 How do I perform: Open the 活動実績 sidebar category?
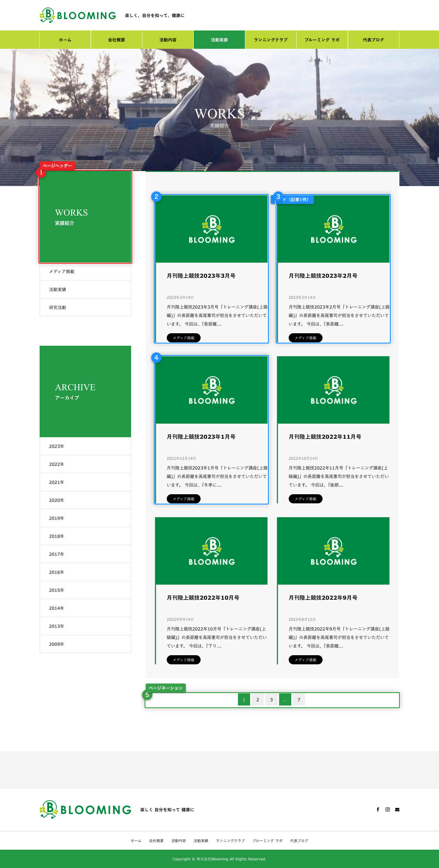pyautogui.click(x=85, y=289)
